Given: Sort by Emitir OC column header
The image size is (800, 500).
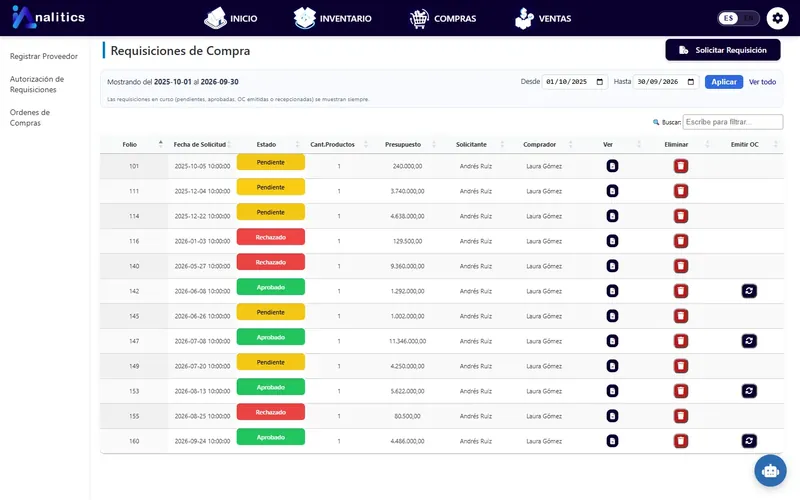Looking at the screenshot, I should pos(749,144).
